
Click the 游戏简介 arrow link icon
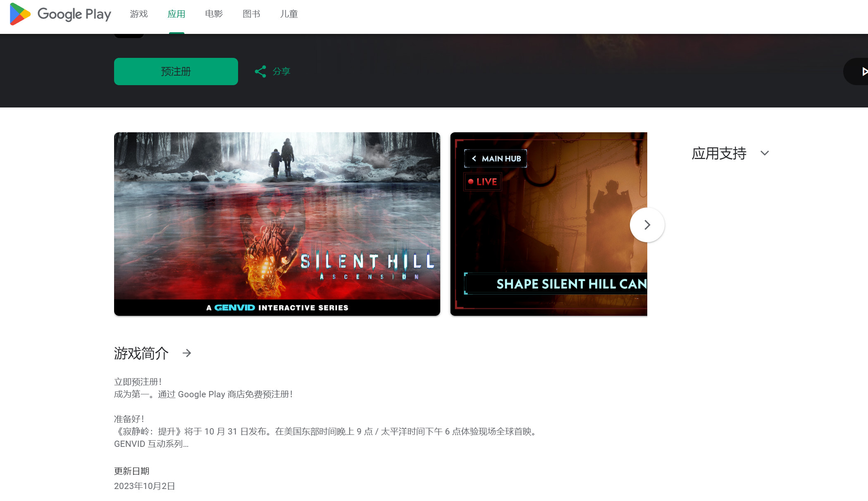coord(187,353)
